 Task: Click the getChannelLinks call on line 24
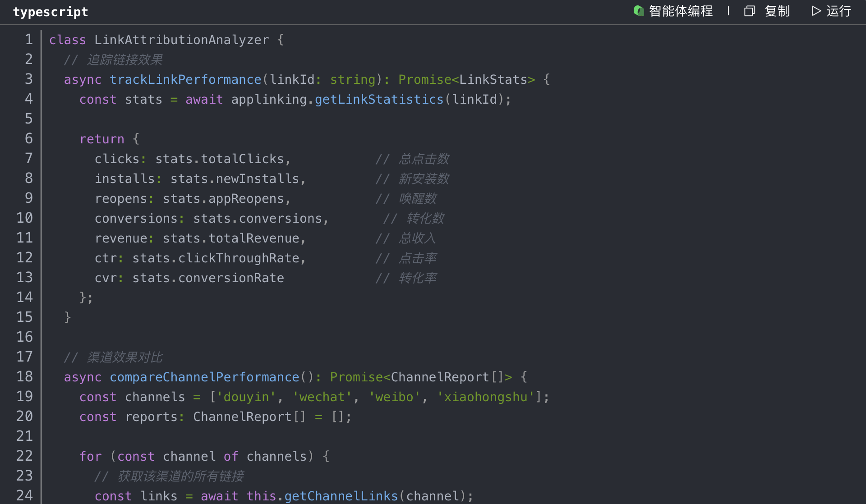pyautogui.click(x=341, y=496)
